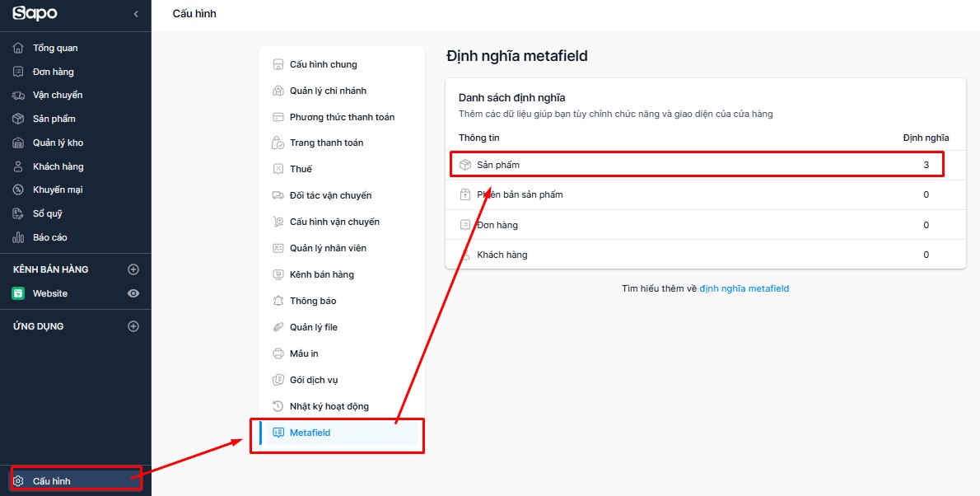
Task: Add an application via ỨNG DỤNG plus
Action: click(x=133, y=326)
